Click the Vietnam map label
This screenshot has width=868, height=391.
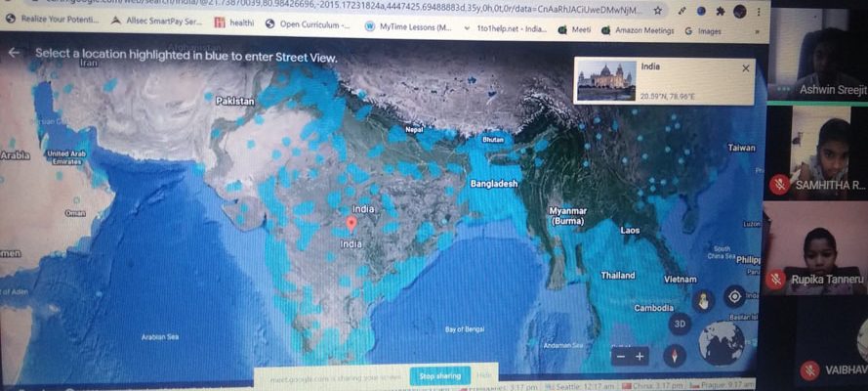point(681,280)
